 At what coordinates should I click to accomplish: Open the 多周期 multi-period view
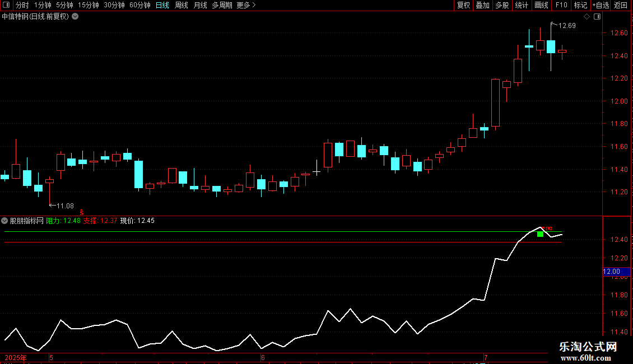(222, 5)
